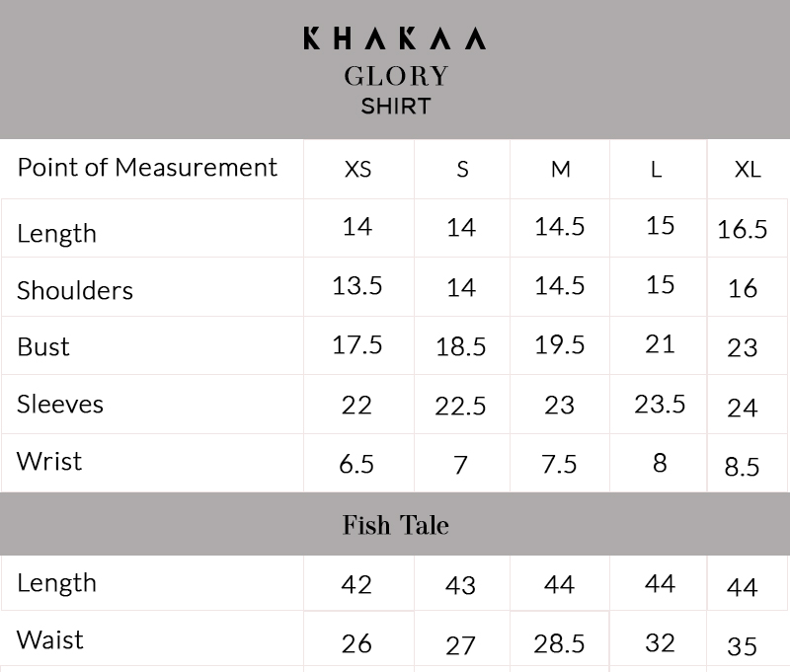Viewport: 790px width, 672px height.
Task: Select the XS size column header
Action: (x=357, y=170)
